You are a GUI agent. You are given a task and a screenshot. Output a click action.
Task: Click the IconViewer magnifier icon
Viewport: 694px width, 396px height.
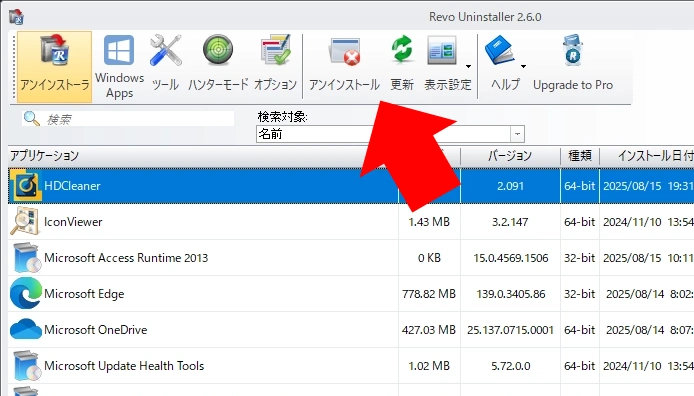click(x=24, y=221)
